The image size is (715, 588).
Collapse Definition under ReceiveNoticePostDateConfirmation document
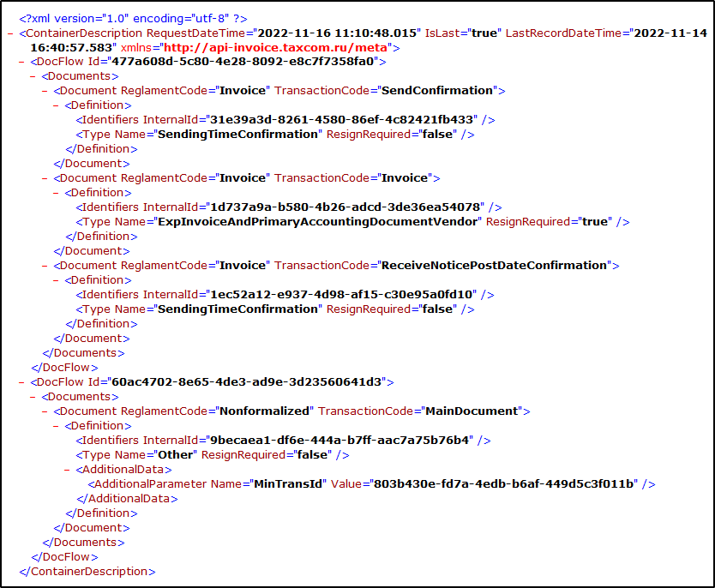(56, 280)
